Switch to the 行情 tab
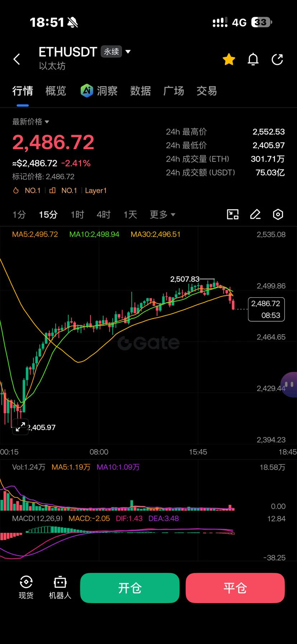 tap(23, 91)
